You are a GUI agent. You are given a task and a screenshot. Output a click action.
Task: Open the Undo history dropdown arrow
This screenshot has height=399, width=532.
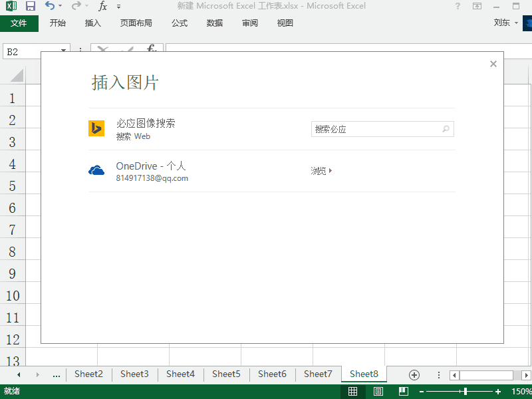60,6
